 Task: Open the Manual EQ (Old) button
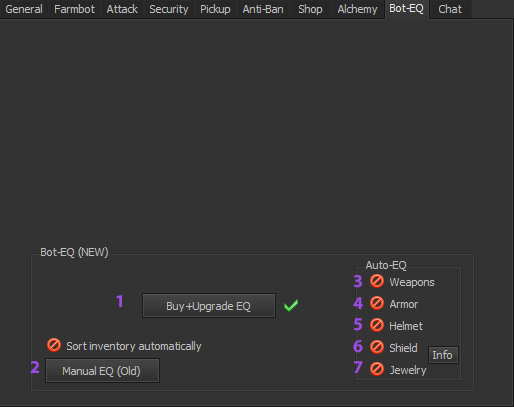click(x=102, y=371)
